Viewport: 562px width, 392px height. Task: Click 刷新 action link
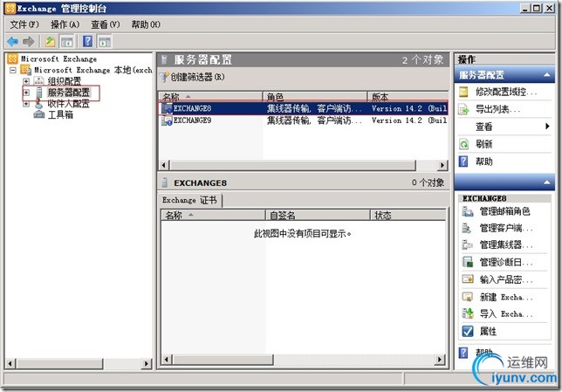(x=483, y=144)
